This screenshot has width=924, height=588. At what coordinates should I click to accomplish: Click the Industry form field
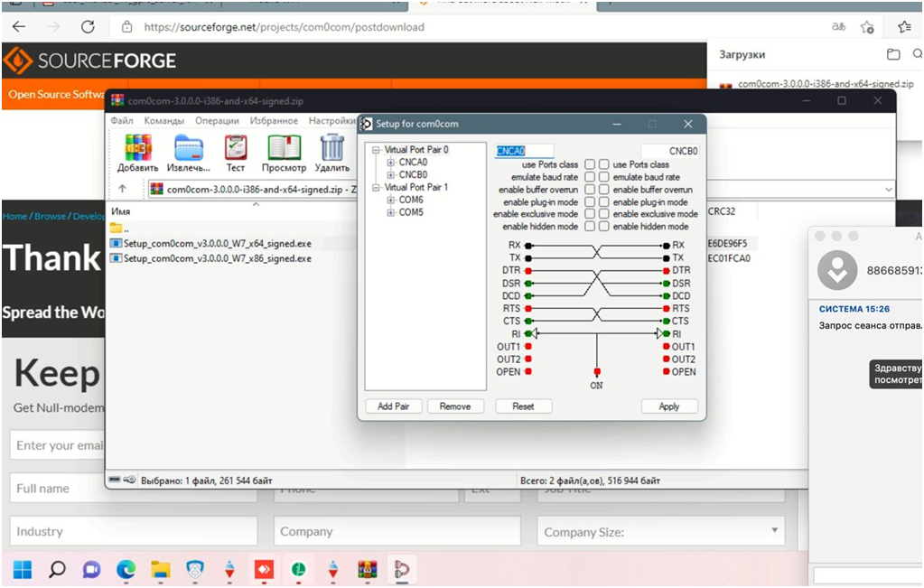(134, 531)
